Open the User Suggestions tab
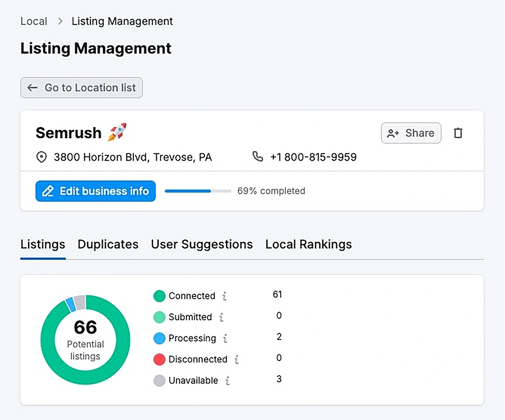Viewport: 505px width, 420px height. [x=202, y=245]
